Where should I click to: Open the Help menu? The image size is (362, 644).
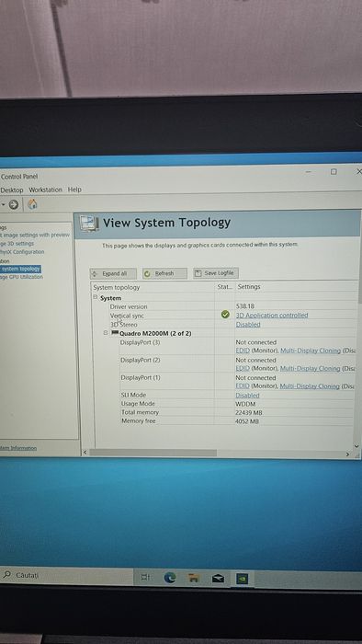tap(74, 190)
